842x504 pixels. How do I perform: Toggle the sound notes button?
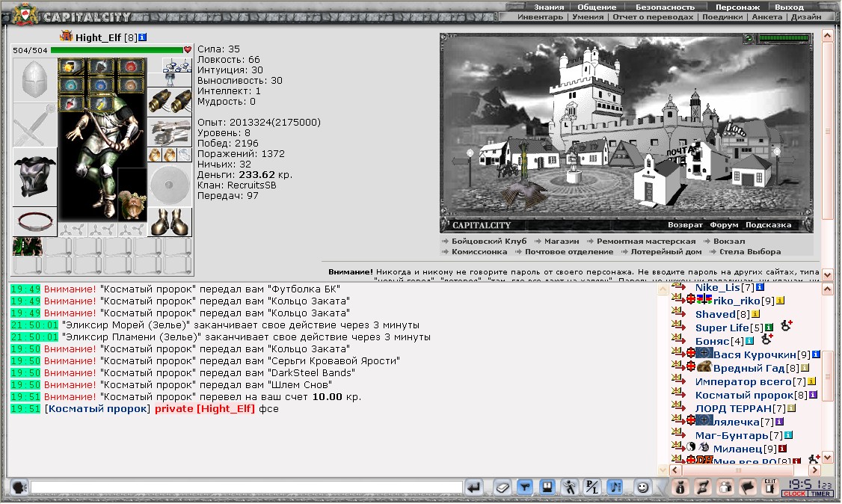[615, 488]
